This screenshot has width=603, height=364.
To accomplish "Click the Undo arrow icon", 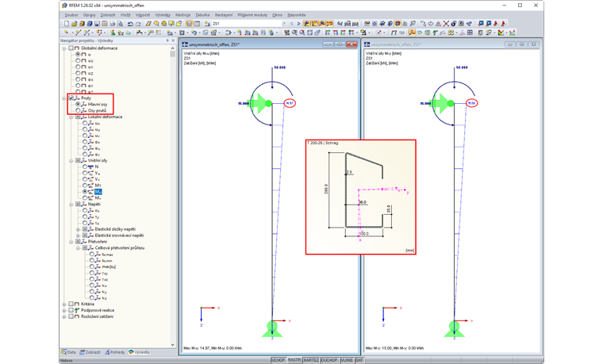I will click(x=130, y=24).
